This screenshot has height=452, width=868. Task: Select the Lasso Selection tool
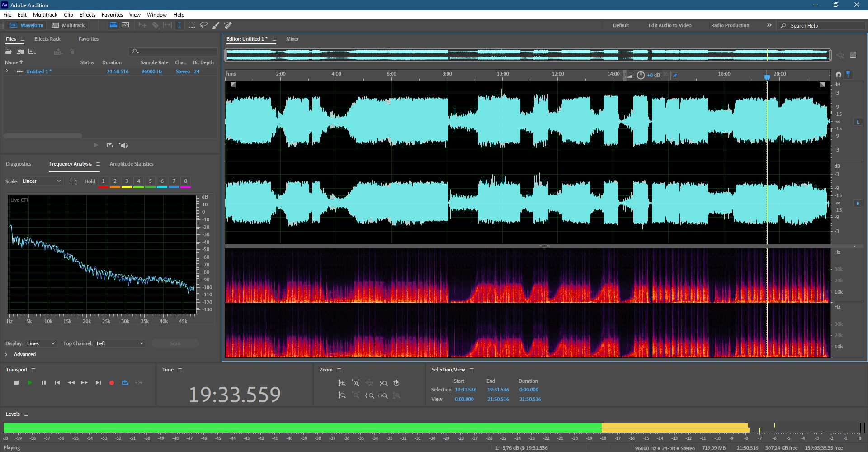(204, 25)
